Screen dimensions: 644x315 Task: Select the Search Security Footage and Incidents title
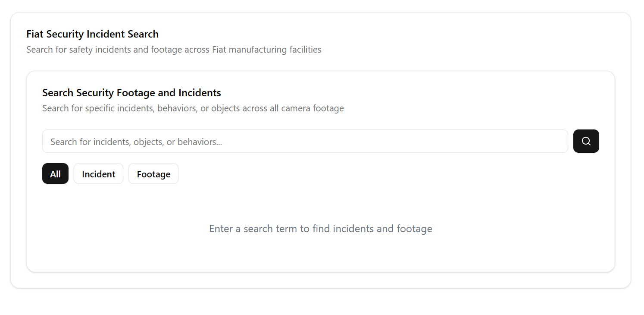[x=131, y=92]
